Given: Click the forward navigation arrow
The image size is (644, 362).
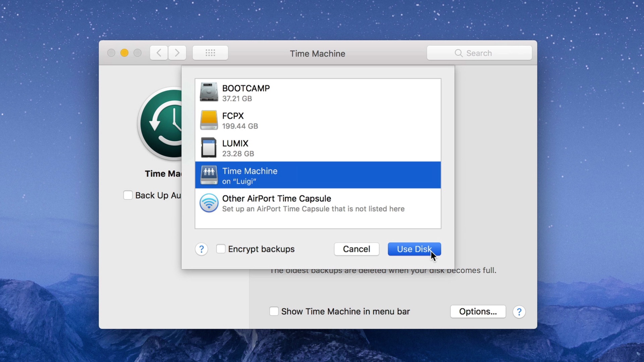Looking at the screenshot, I should pyautogui.click(x=177, y=53).
